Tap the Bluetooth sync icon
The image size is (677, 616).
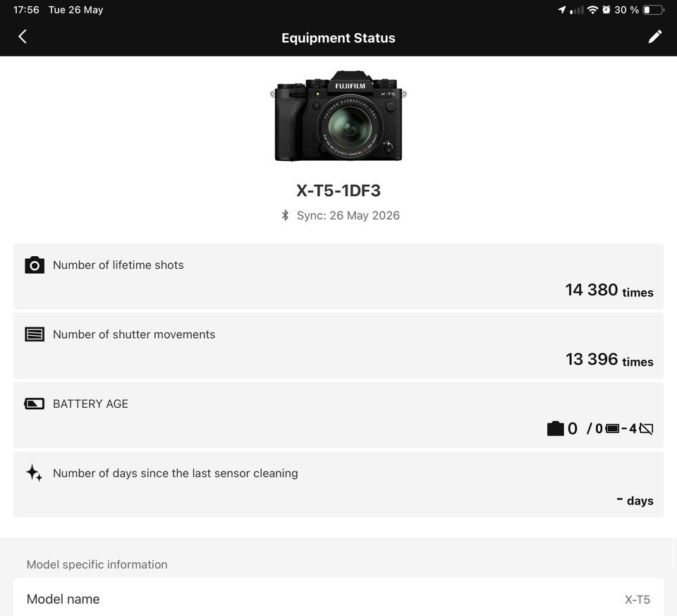pos(285,215)
